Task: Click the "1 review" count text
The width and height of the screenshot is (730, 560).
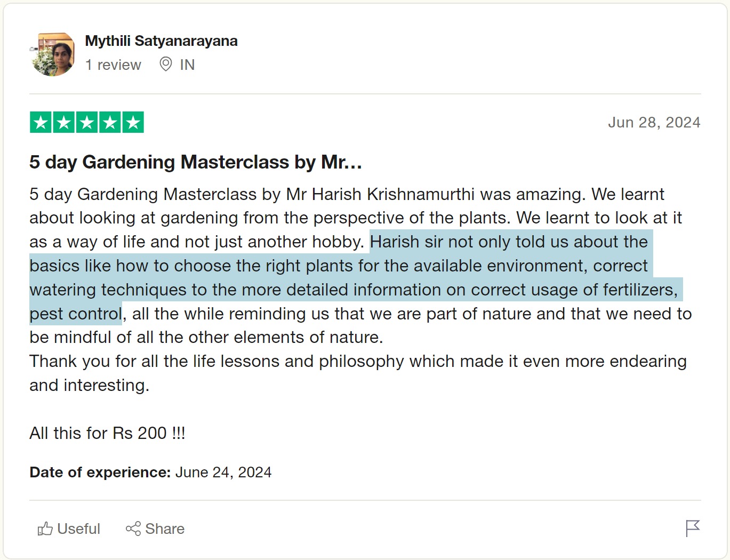Action: point(113,65)
